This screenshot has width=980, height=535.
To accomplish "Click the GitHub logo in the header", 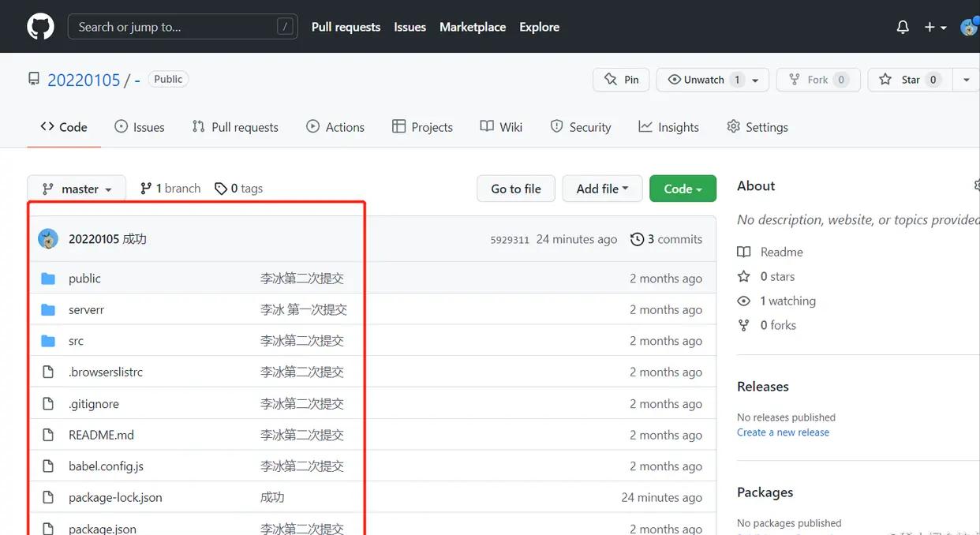I will (x=39, y=26).
